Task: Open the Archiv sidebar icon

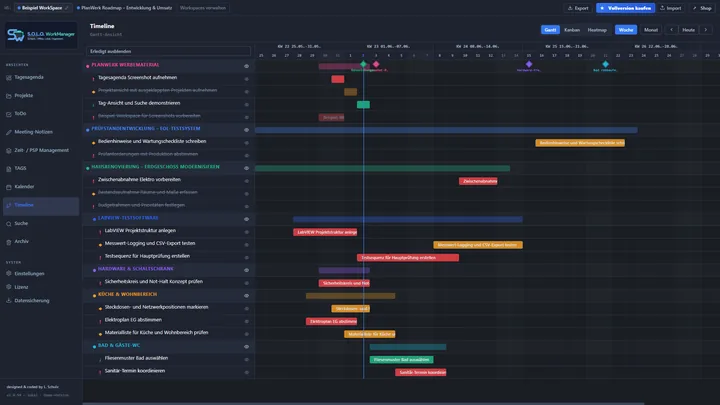Action: tap(9, 242)
